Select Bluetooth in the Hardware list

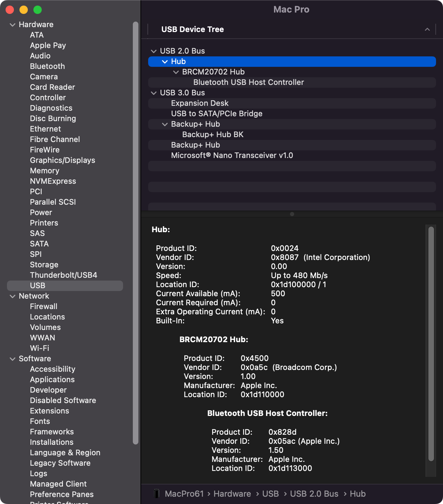(47, 66)
